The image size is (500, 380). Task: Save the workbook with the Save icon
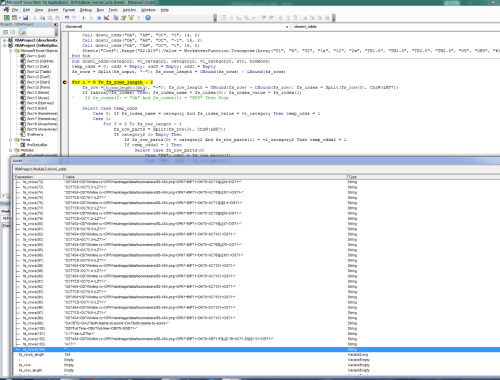25,18
